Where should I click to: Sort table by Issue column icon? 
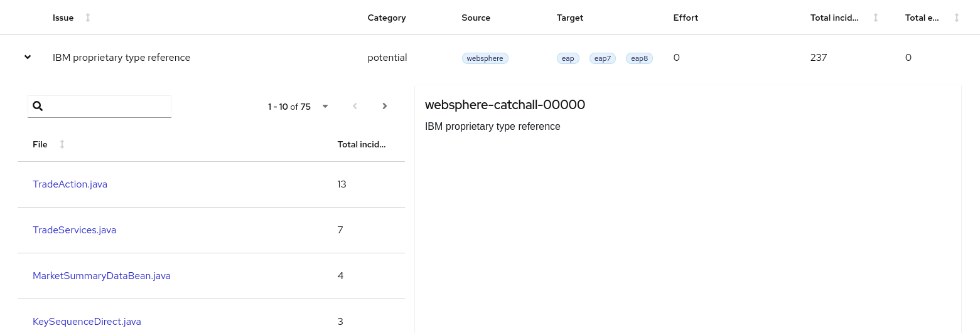point(88,18)
